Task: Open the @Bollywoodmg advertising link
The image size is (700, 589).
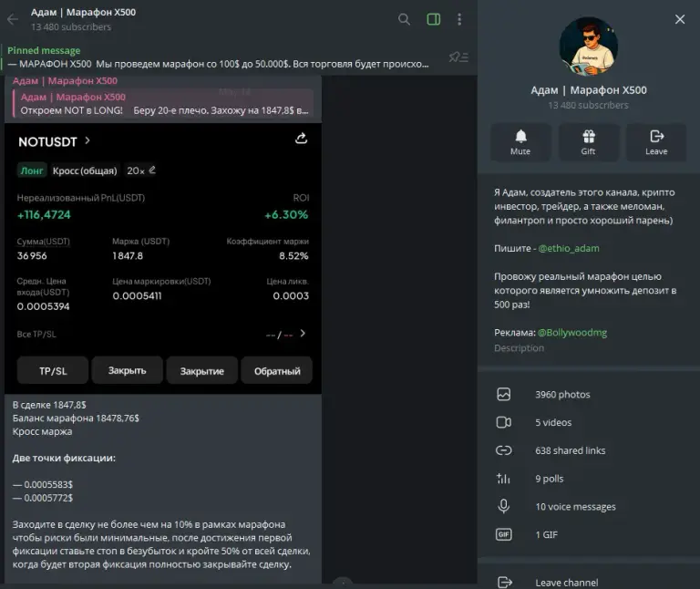Action: tap(572, 333)
